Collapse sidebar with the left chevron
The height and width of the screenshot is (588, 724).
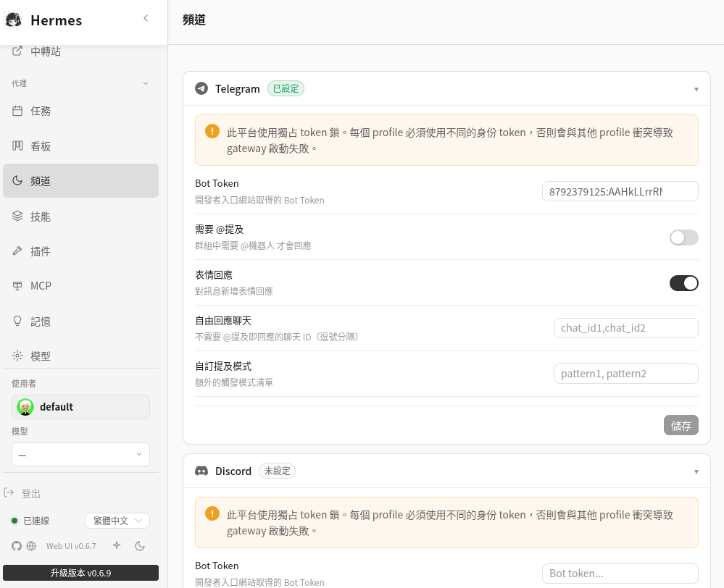click(146, 18)
